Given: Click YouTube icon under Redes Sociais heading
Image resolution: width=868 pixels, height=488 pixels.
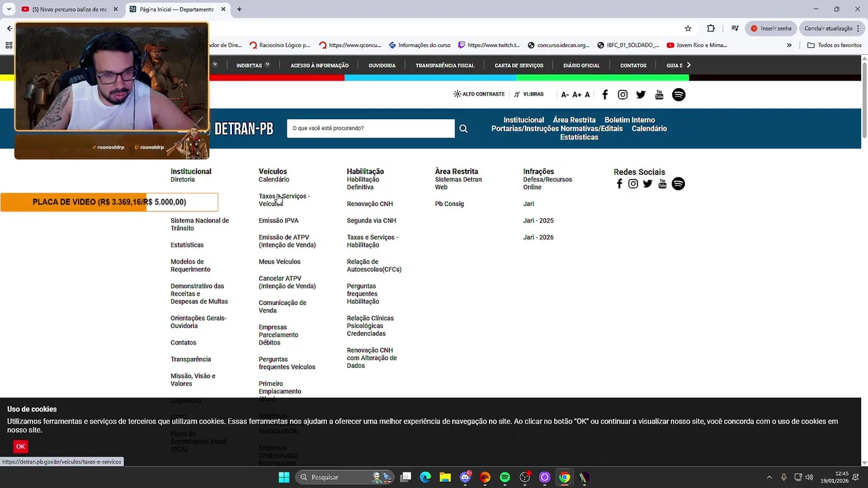Looking at the screenshot, I should 663,184.
